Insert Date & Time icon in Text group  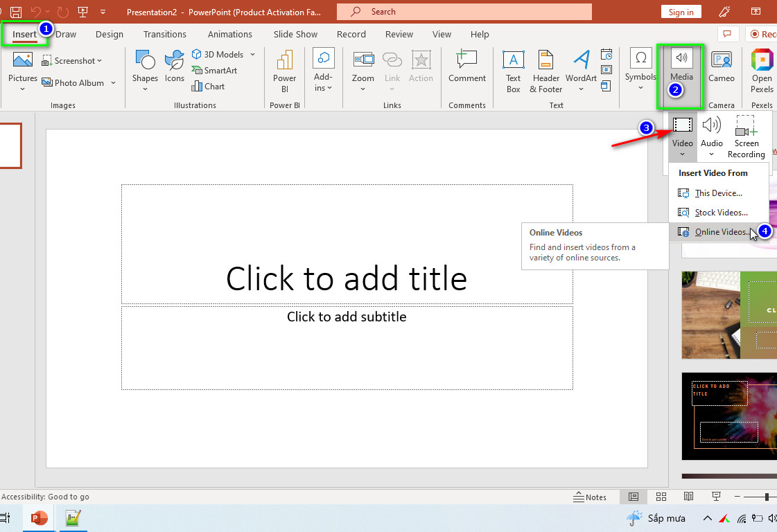606,55
